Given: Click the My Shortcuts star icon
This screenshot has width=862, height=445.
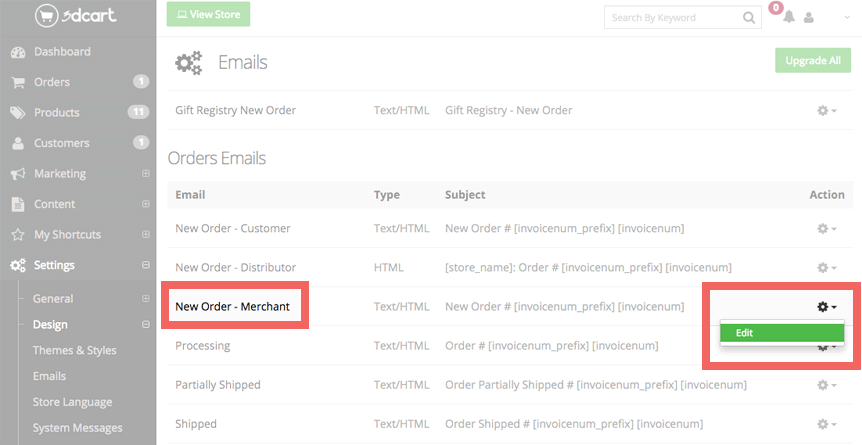Looking at the screenshot, I should coord(18,235).
